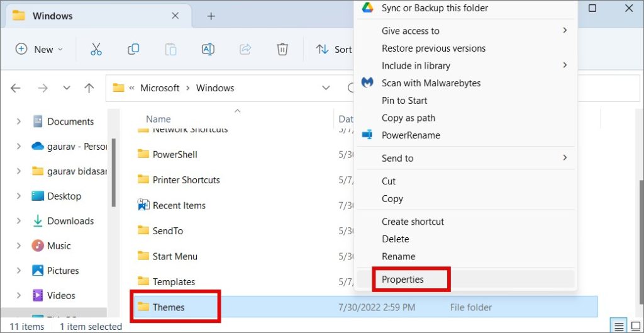Expand the Downloads tree node
The width and height of the screenshot is (644, 333).
(18, 221)
